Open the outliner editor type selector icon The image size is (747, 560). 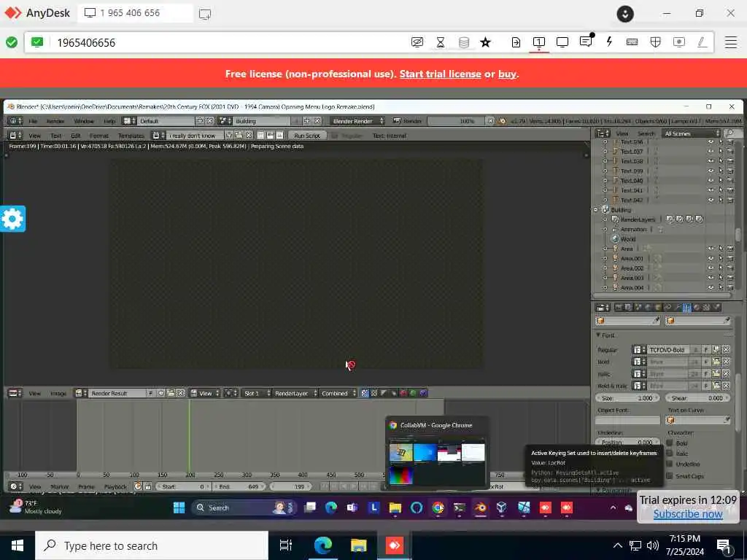(x=603, y=133)
